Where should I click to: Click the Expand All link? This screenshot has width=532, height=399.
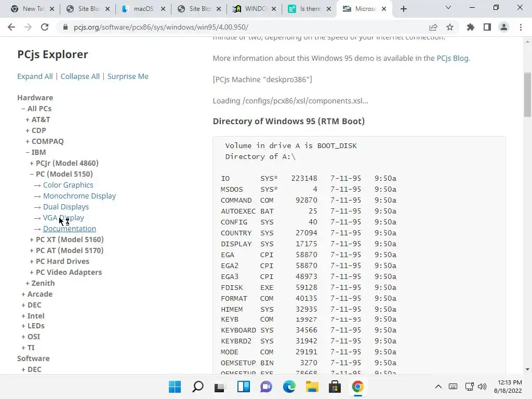[x=35, y=76]
